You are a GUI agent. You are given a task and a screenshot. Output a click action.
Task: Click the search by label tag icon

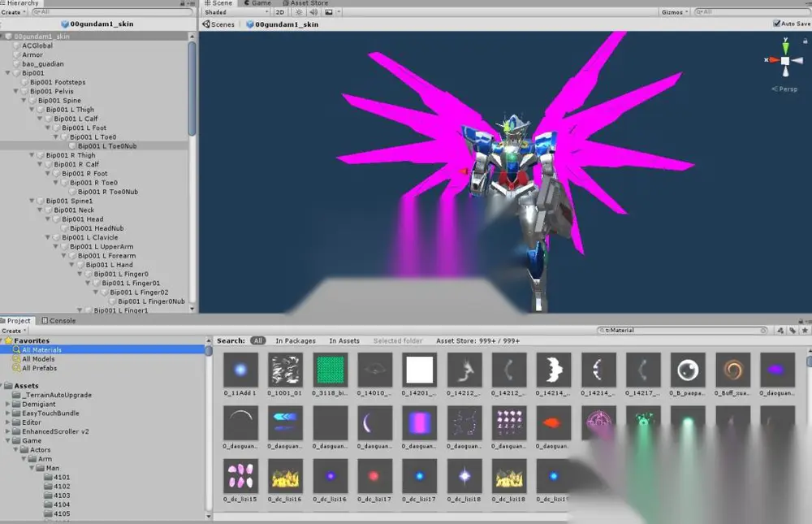(793, 330)
